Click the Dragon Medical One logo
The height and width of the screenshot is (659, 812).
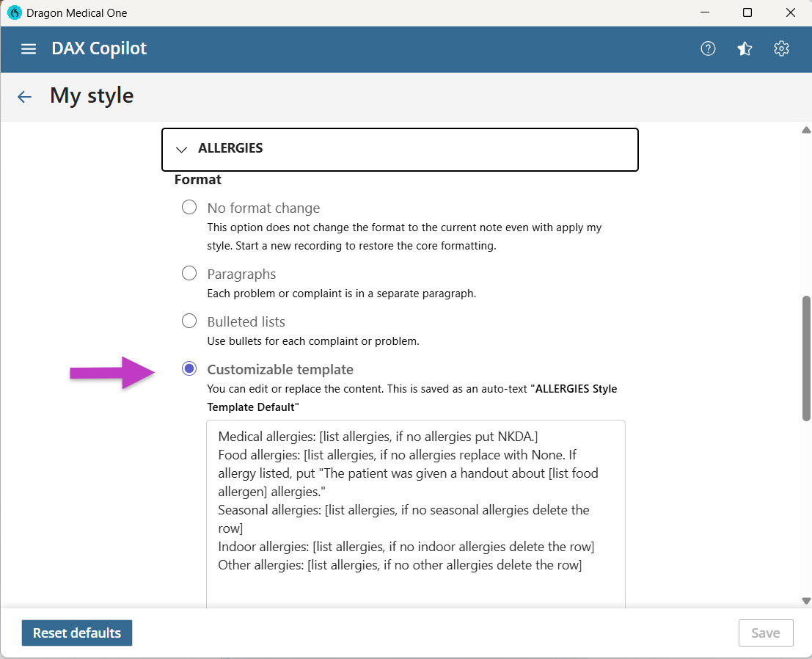[x=13, y=12]
